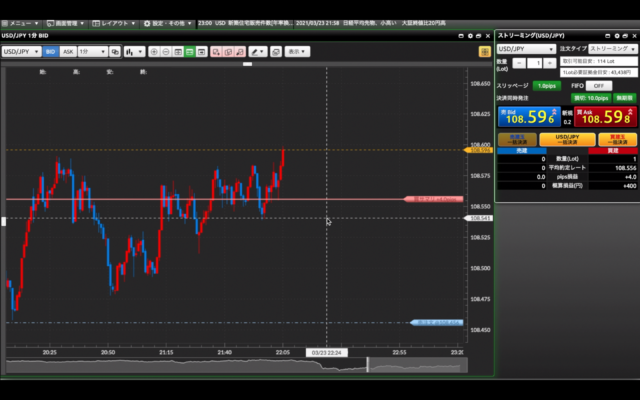
Task: Toggle the green highlighted chart display icon
Action: coord(190,52)
